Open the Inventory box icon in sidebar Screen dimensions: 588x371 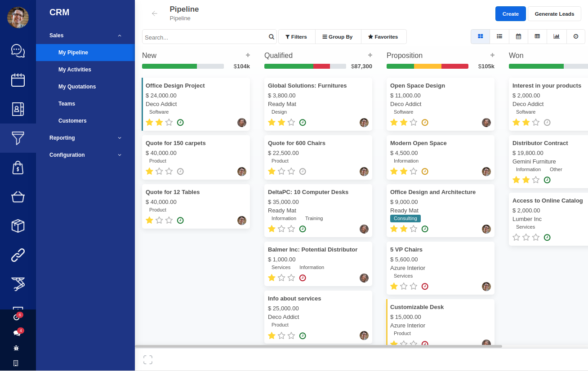click(18, 226)
